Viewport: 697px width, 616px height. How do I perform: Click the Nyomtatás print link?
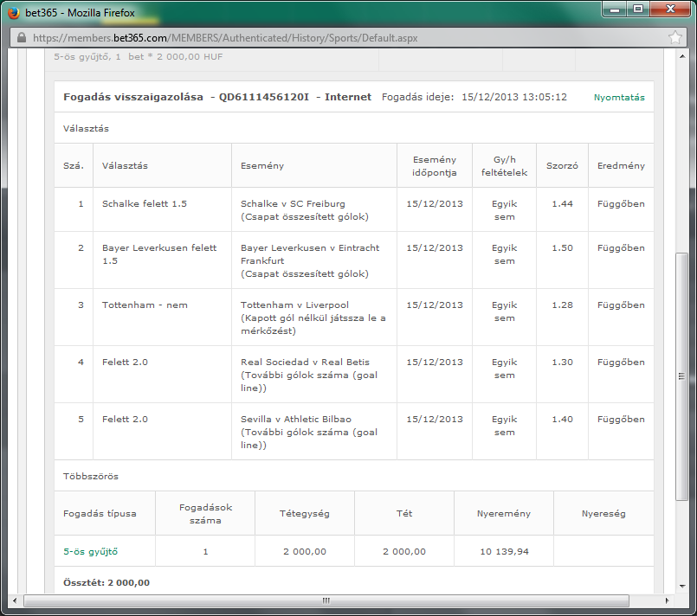click(619, 97)
